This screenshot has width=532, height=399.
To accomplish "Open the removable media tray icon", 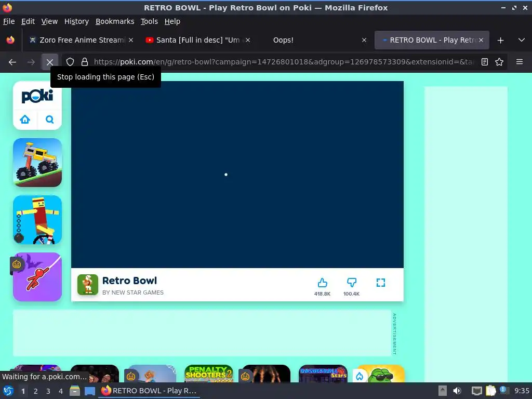I will [443, 391].
